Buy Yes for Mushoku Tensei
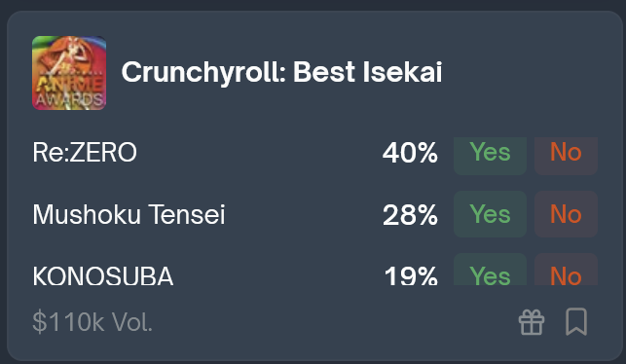Screen dimensions: 626x364 (490, 214)
